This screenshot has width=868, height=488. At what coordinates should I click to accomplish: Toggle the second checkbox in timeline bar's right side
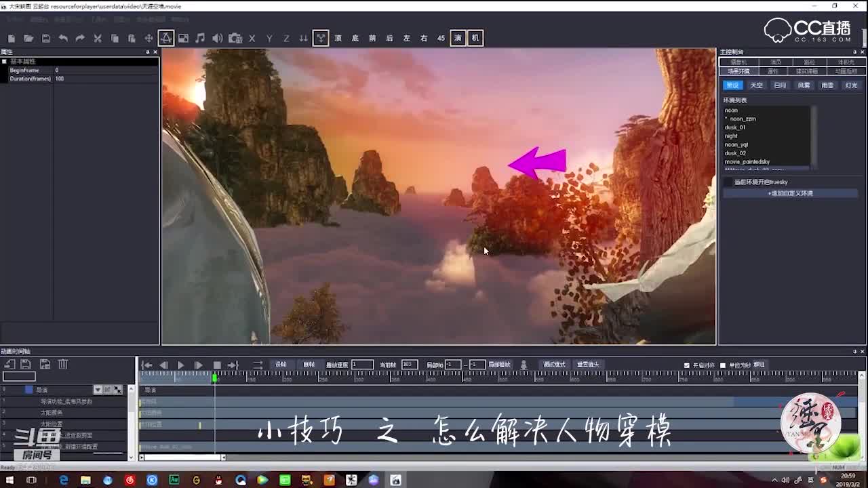pos(723,365)
